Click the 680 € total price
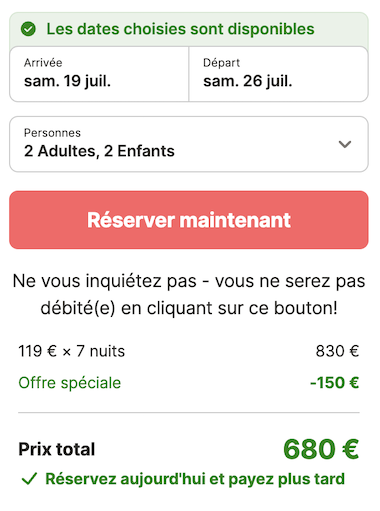The image size is (380, 511). 321,449
